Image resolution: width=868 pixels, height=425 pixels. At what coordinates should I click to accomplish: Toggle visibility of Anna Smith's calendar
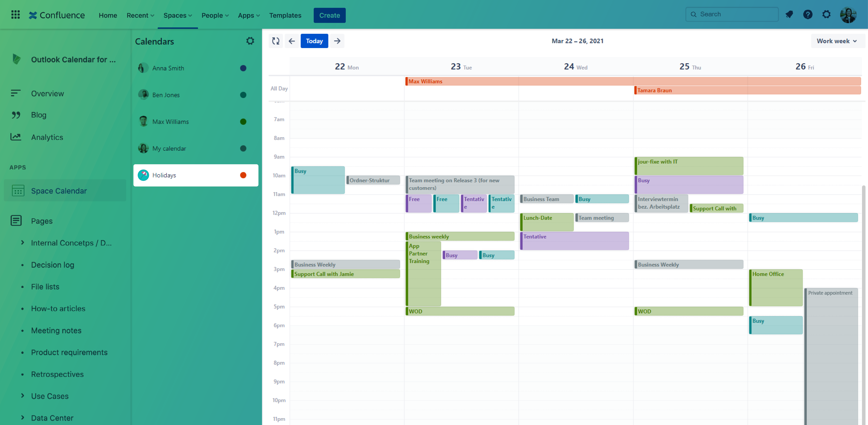pyautogui.click(x=243, y=68)
